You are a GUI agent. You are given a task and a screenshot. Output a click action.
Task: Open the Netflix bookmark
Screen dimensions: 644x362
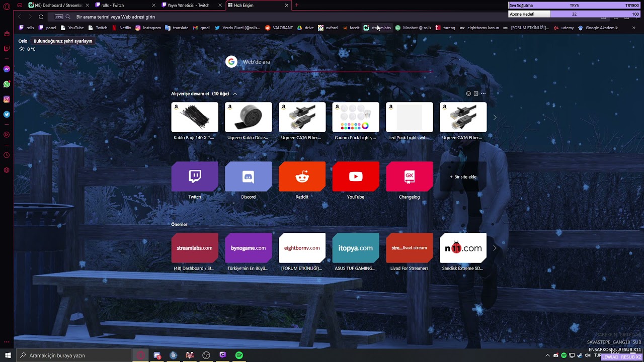tap(121, 28)
